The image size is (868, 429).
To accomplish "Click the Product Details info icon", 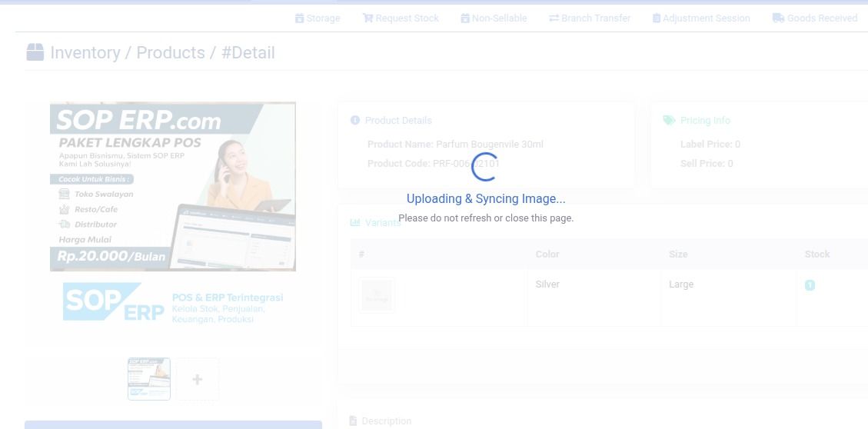I will tap(355, 120).
